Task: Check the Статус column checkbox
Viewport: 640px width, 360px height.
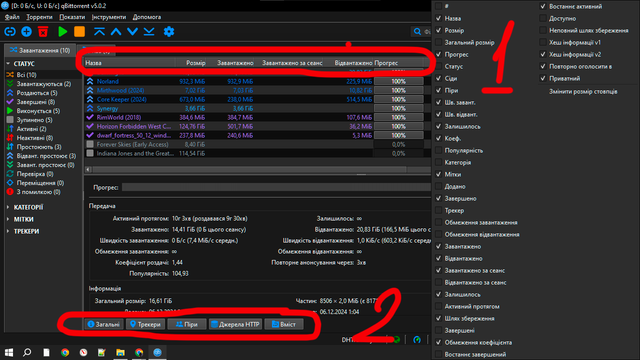Action: tap(438, 66)
